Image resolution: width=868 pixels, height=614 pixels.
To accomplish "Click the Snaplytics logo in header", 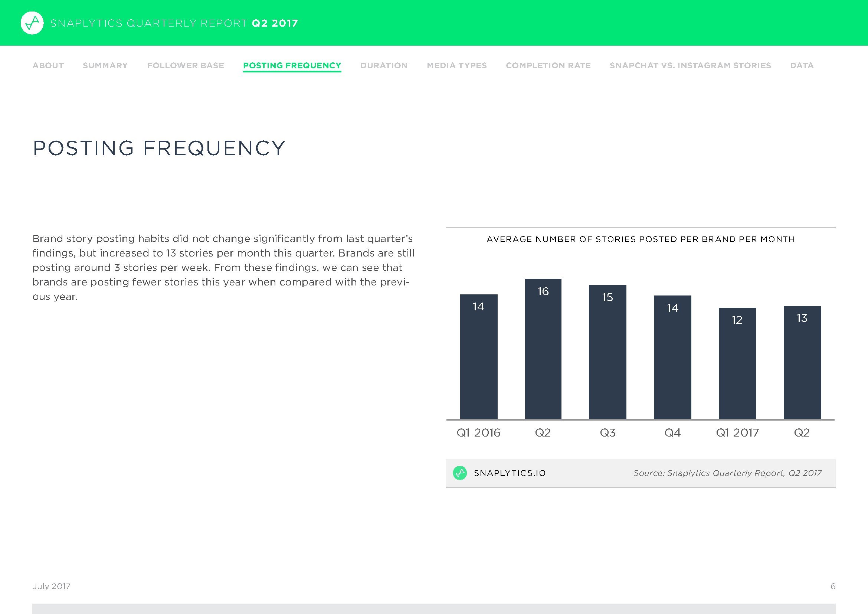I will 32,23.
